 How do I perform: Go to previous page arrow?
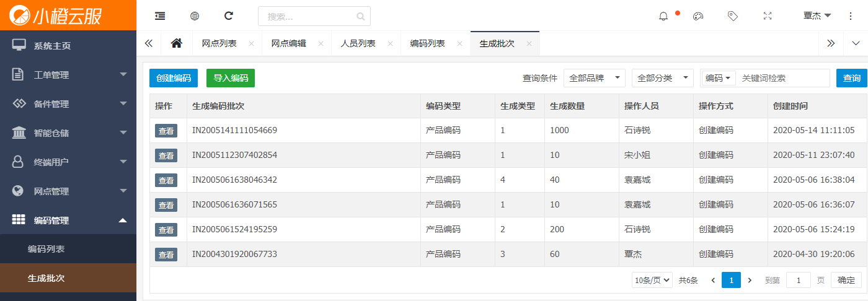tap(713, 281)
